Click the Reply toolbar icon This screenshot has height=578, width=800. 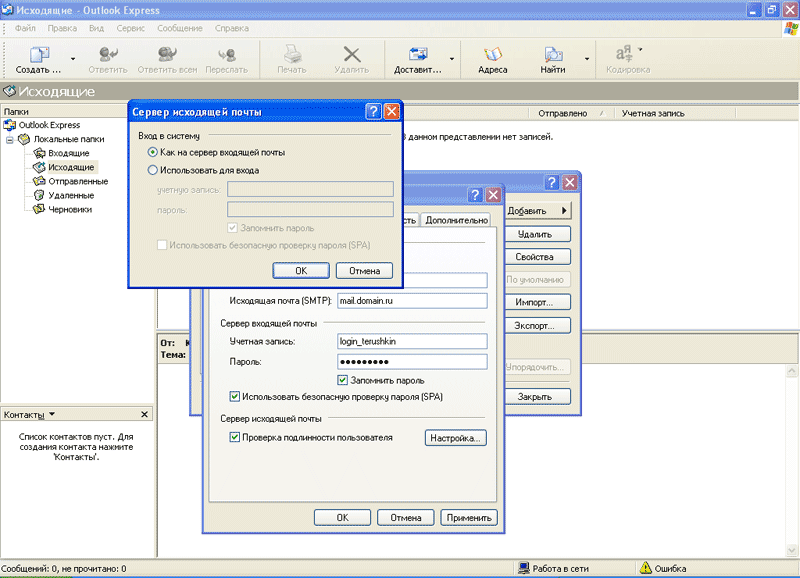coord(108,54)
